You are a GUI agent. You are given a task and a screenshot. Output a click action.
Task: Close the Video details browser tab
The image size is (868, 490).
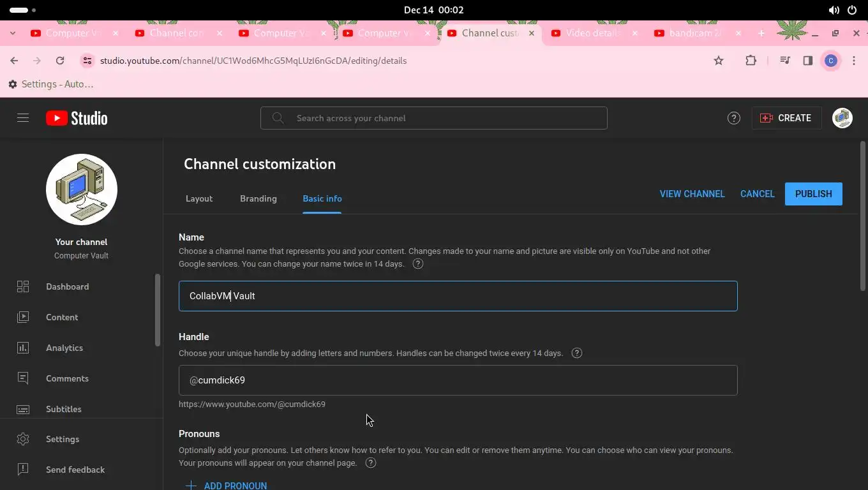pos(635,33)
